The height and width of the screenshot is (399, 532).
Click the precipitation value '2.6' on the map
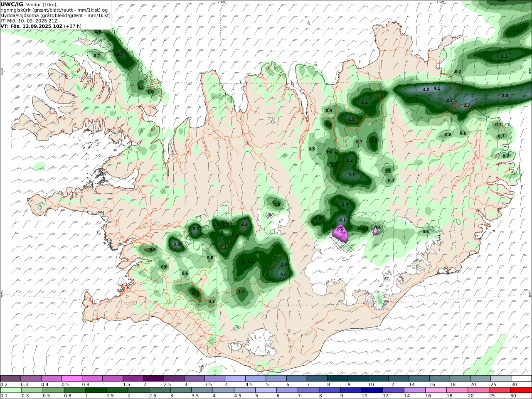coord(284,265)
